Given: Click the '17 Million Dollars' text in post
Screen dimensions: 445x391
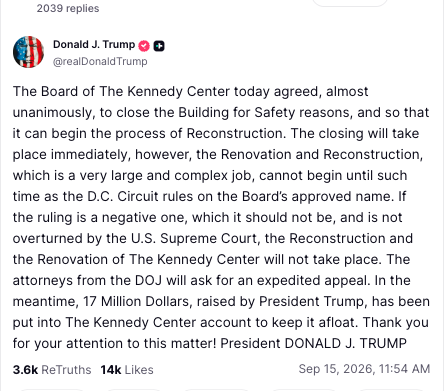Looking at the screenshot, I should [x=136, y=301].
